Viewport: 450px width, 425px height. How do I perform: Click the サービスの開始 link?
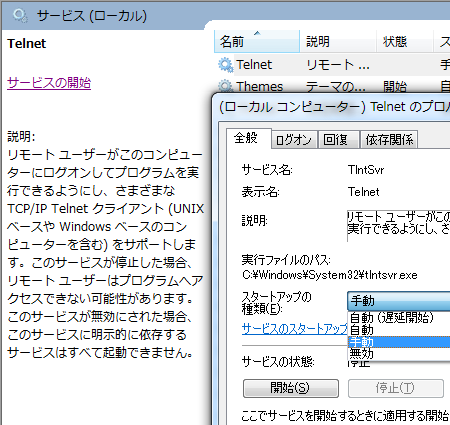[49, 83]
